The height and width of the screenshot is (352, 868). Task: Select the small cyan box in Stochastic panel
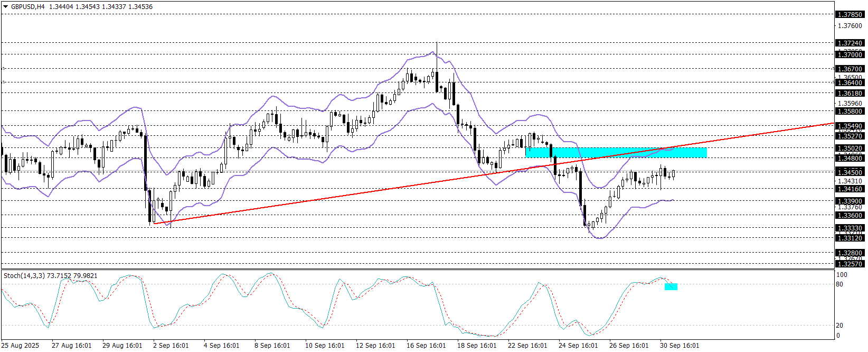(671, 286)
